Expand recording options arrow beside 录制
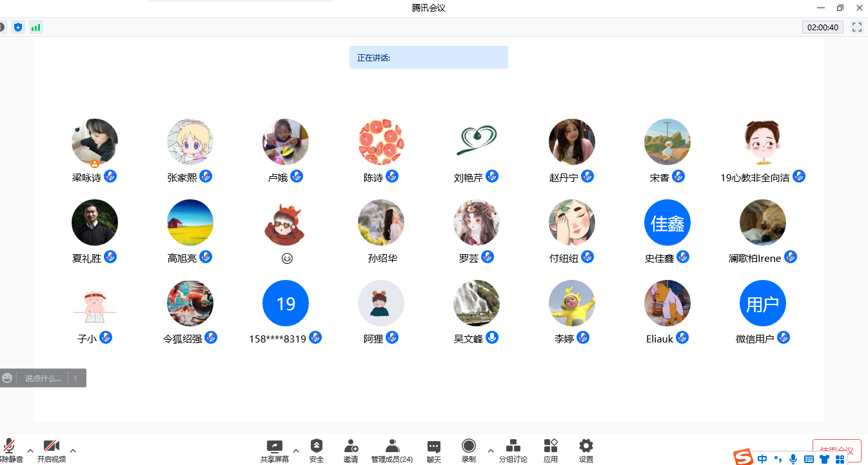The height and width of the screenshot is (465, 868). pyautogui.click(x=490, y=450)
